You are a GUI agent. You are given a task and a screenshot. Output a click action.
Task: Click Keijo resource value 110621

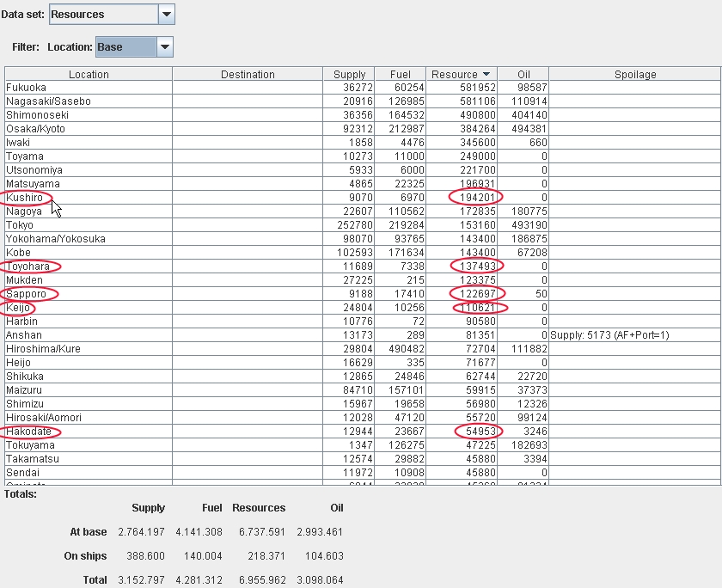pos(478,308)
